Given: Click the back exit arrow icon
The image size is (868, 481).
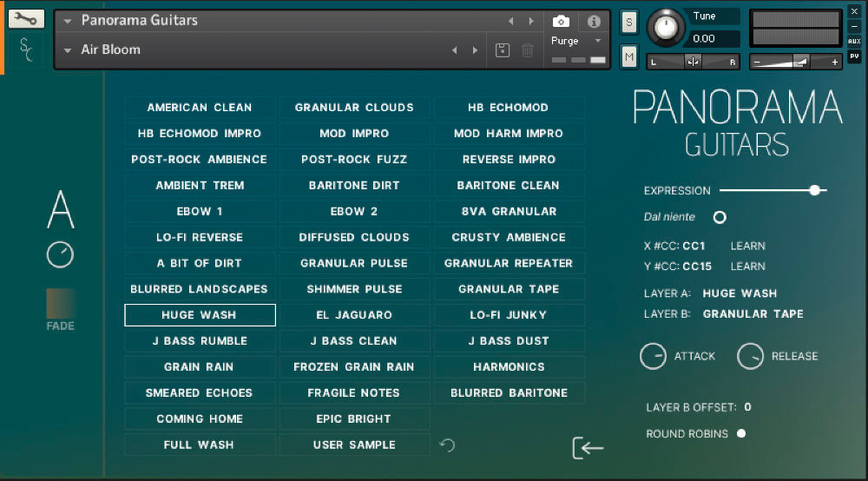Looking at the screenshot, I should [x=588, y=447].
